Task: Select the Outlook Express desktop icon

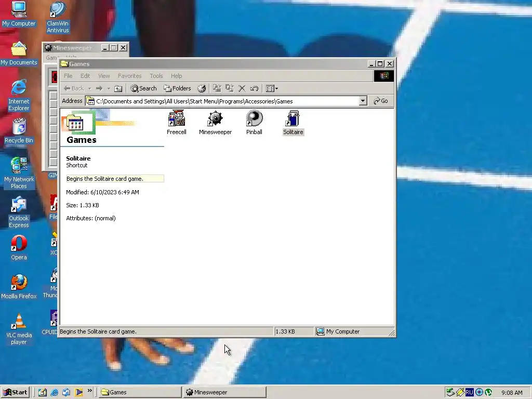Action: pyautogui.click(x=19, y=212)
